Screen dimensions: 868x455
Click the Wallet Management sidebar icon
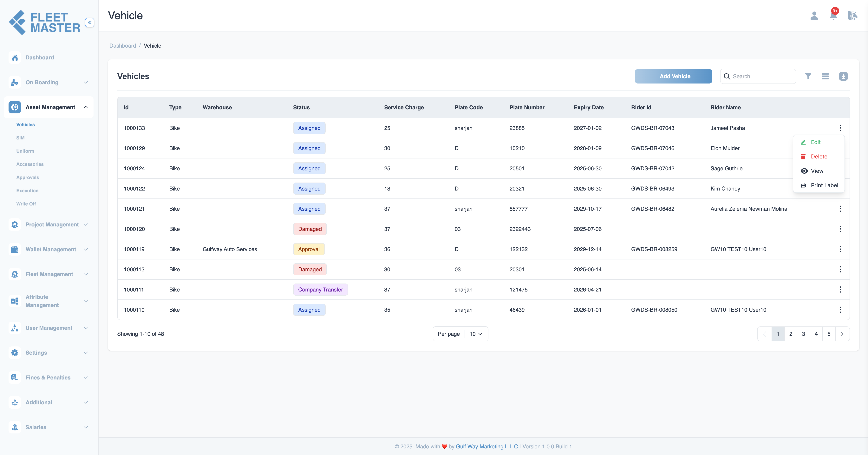click(x=15, y=249)
